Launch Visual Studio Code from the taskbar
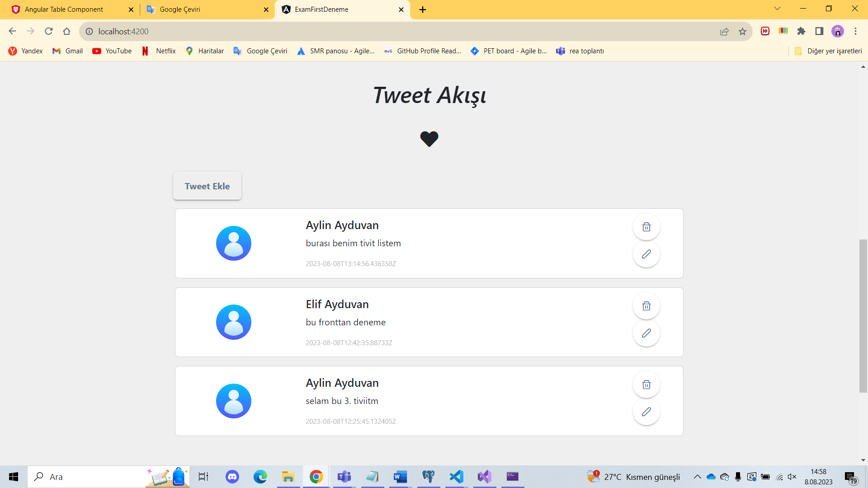Image resolution: width=868 pixels, height=488 pixels. pos(457,477)
